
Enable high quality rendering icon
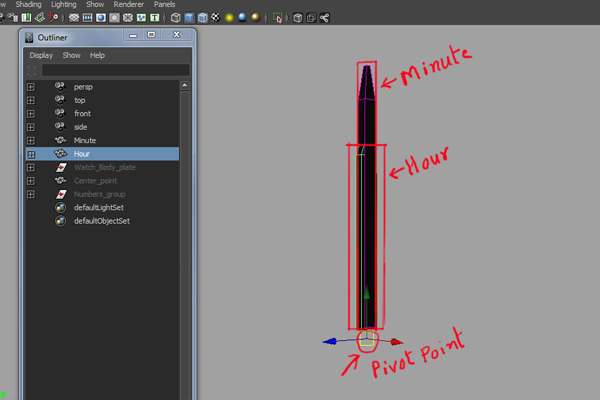pos(256,18)
